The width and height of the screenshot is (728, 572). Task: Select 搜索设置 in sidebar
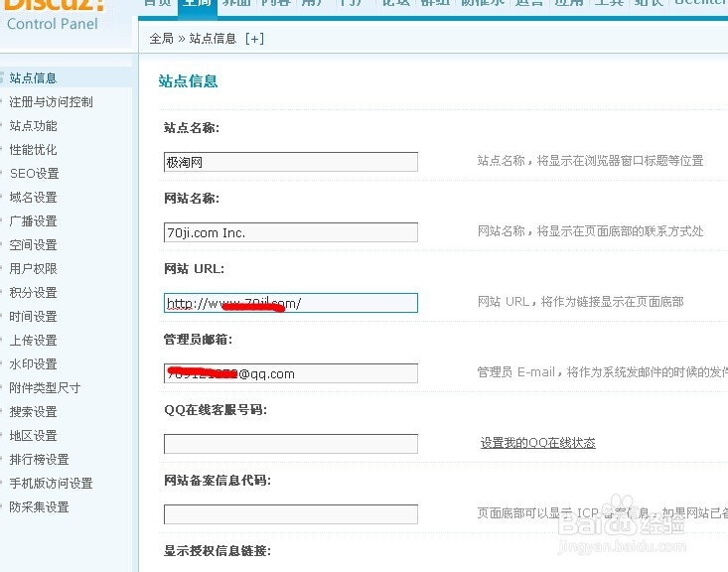33,412
